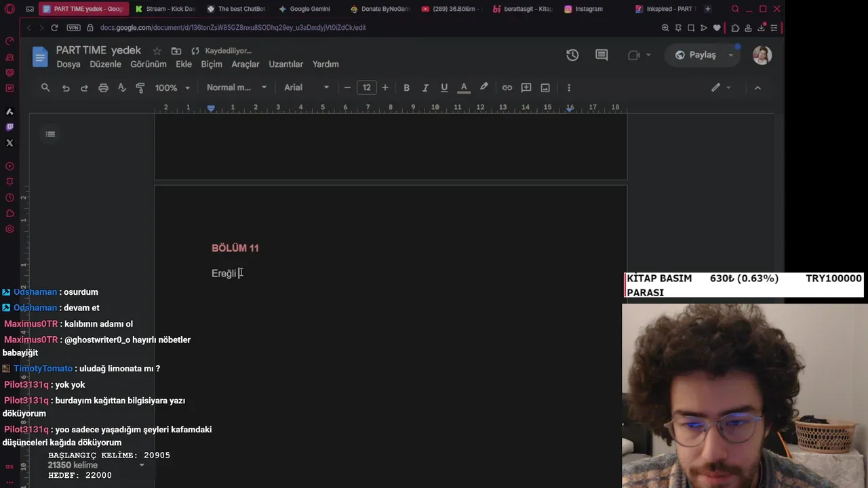Open the word count dropdown arrow

[142, 466]
